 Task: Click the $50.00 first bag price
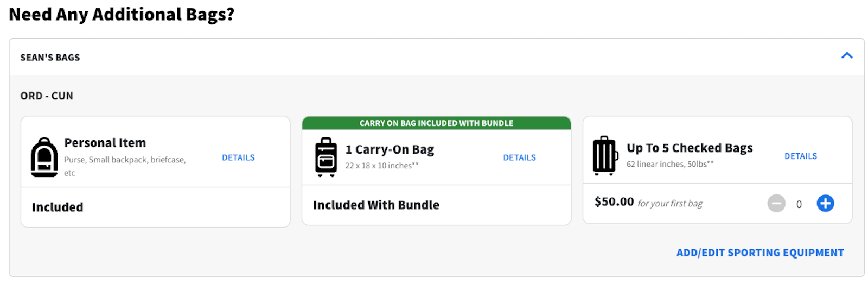614,202
